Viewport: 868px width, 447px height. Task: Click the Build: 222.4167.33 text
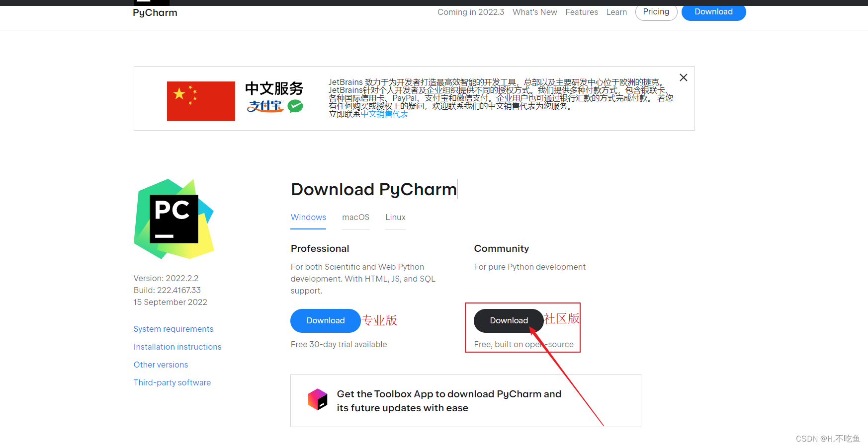(x=167, y=290)
